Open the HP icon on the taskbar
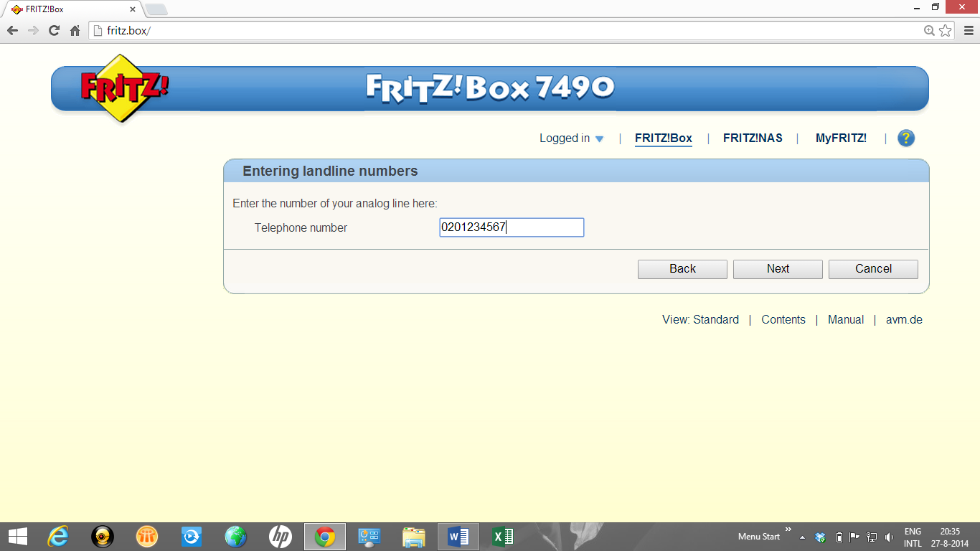980x551 pixels. (x=280, y=537)
